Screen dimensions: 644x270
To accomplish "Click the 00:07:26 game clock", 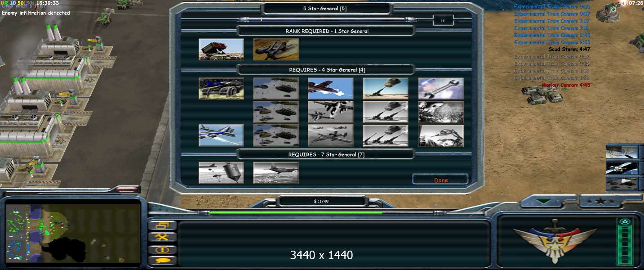I will coord(631,3).
